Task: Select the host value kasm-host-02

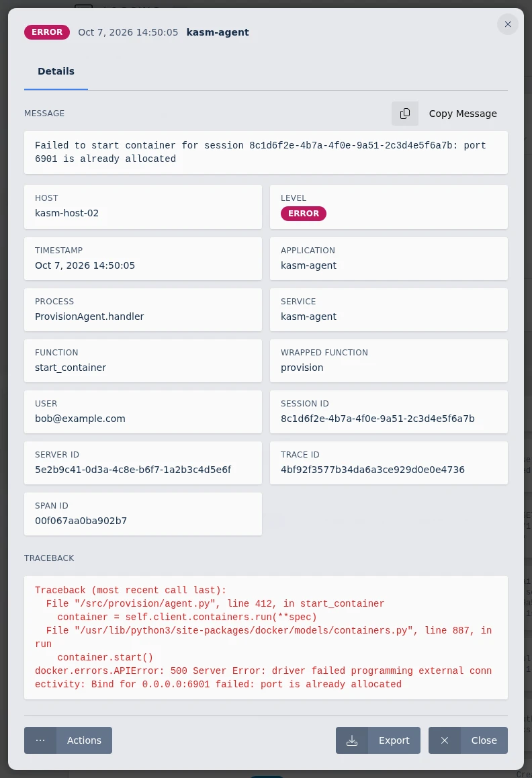Action: (x=67, y=213)
